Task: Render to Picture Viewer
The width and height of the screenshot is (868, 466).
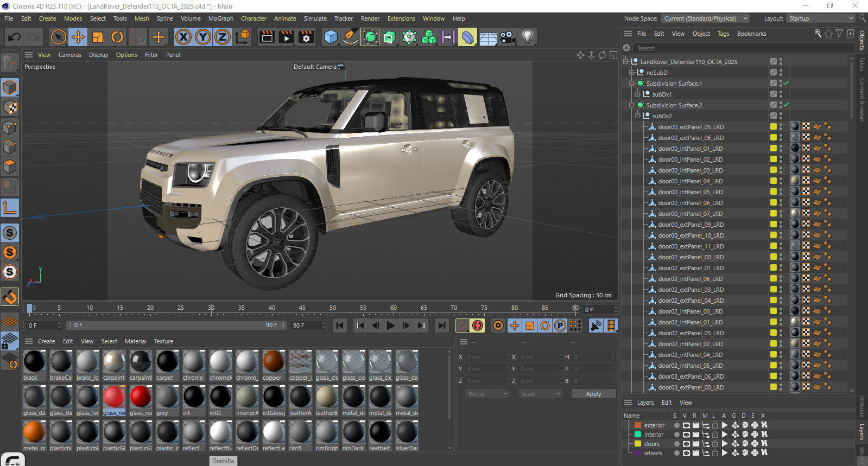Action: (287, 37)
